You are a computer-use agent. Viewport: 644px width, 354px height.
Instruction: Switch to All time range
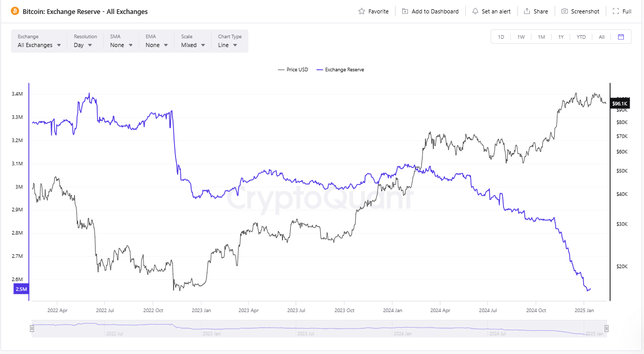pyautogui.click(x=602, y=37)
